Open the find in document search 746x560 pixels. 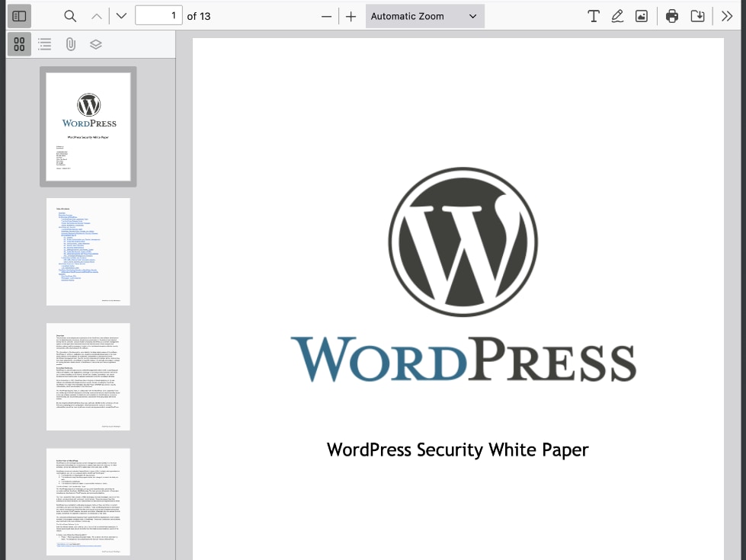point(70,16)
